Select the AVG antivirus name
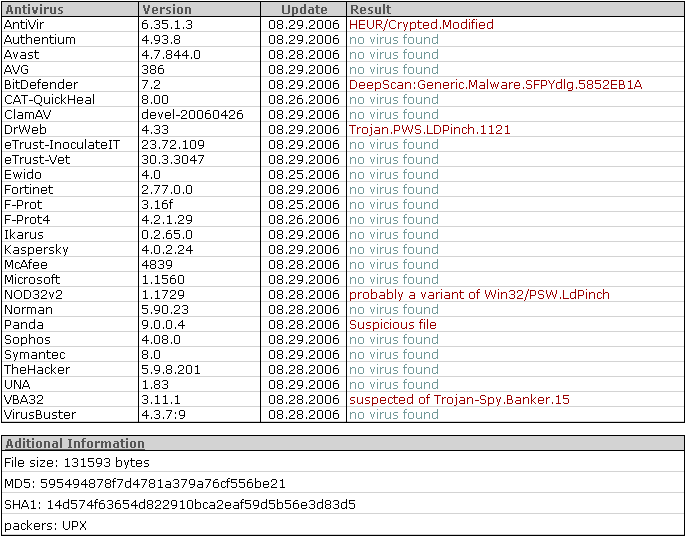Viewport: 686px width, 537px height. point(17,70)
